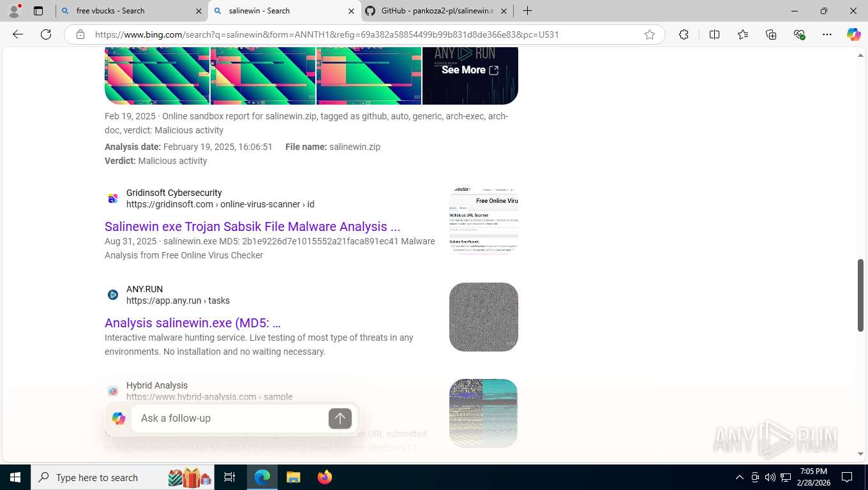868x490 pixels.
Task: Close the 'free vbucks - Search' tab
Action: point(198,11)
